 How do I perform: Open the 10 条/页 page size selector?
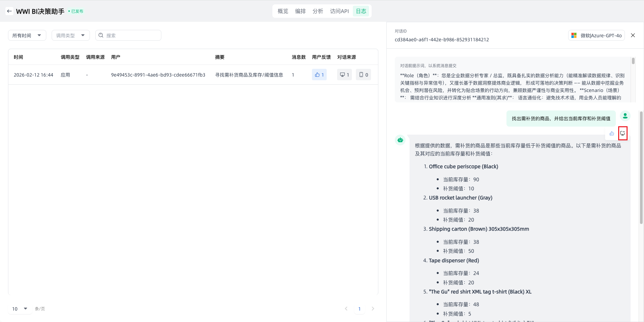pyautogui.click(x=20, y=309)
